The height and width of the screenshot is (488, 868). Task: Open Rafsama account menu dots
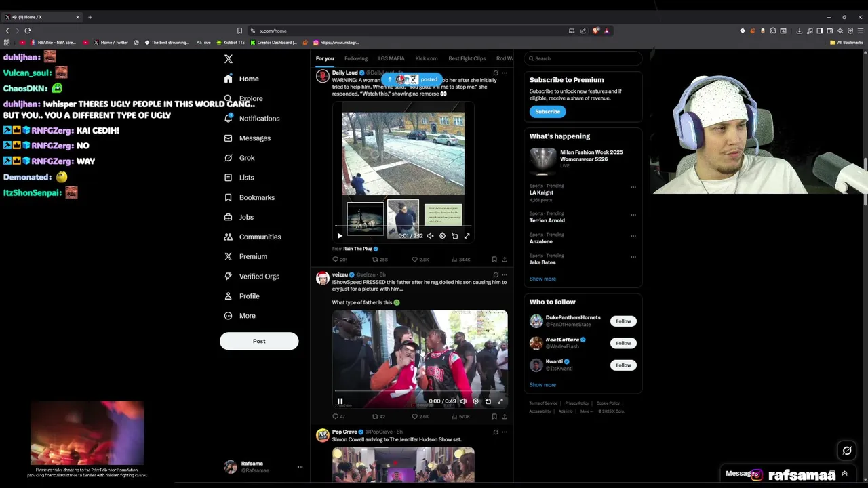pos(300,467)
